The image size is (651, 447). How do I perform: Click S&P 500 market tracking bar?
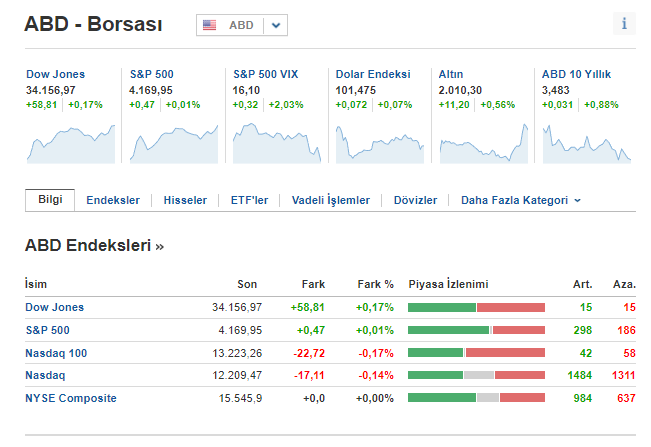(x=476, y=330)
